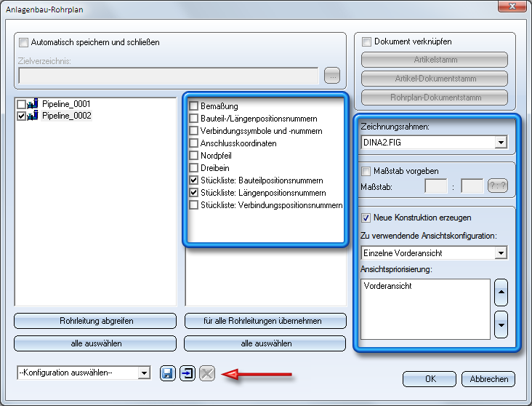This screenshot has height=406, width=532.
Task: Click the Rohrplan-Dokumentstamm button
Action: 435,97
